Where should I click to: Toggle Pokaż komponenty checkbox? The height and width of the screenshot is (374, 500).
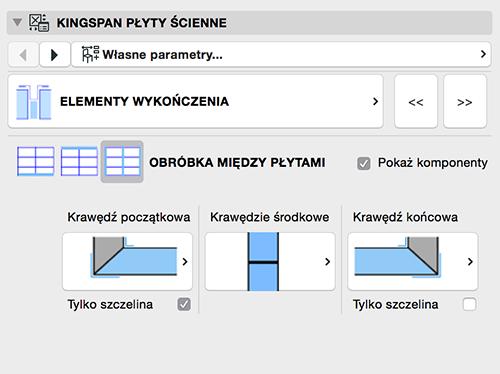pos(364,163)
